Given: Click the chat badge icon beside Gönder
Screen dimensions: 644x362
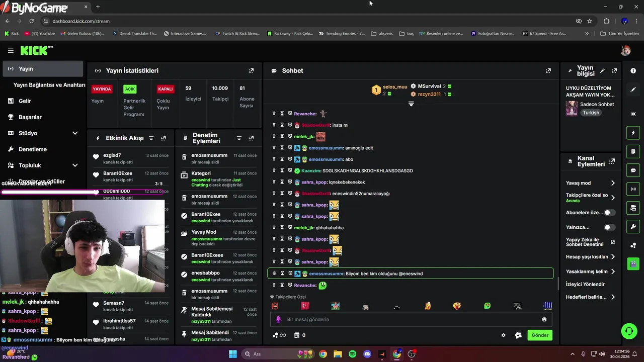Looking at the screenshot, I should [x=518, y=335].
